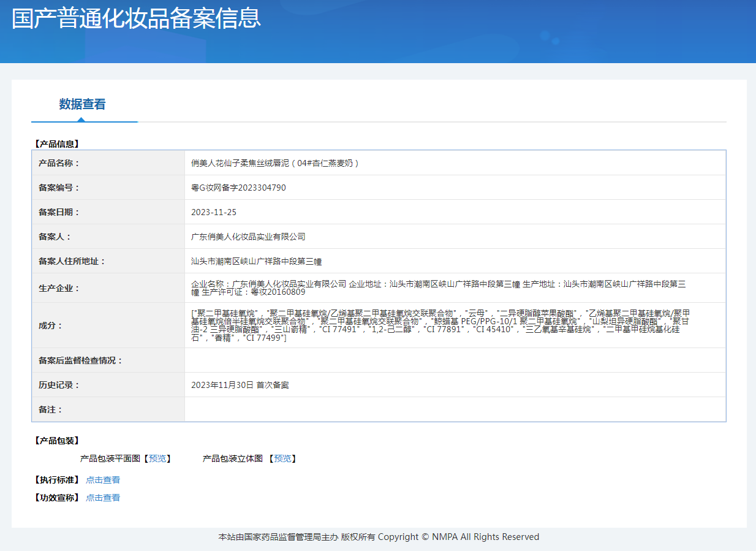The image size is (756, 551).
Task: Click the 历史记录 entry 2023年11月30日 首次备案
Action: 240,385
